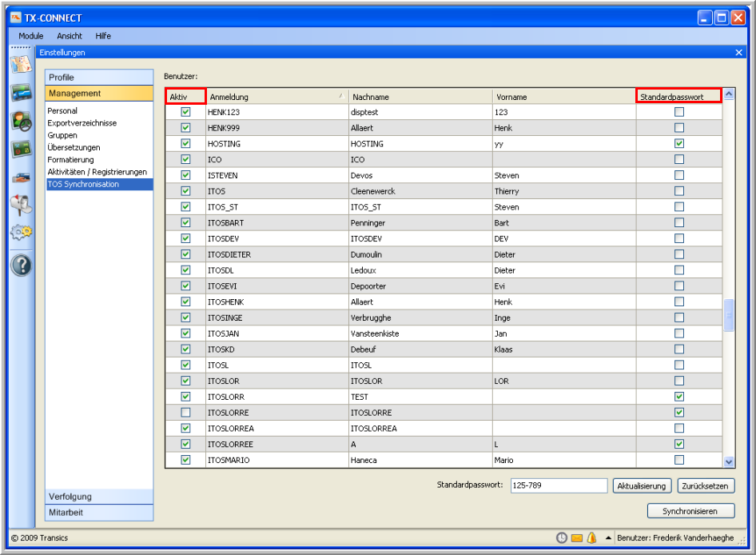The width and height of the screenshot is (756, 555).
Task: Click the clock icon in status bar
Action: pos(562,537)
